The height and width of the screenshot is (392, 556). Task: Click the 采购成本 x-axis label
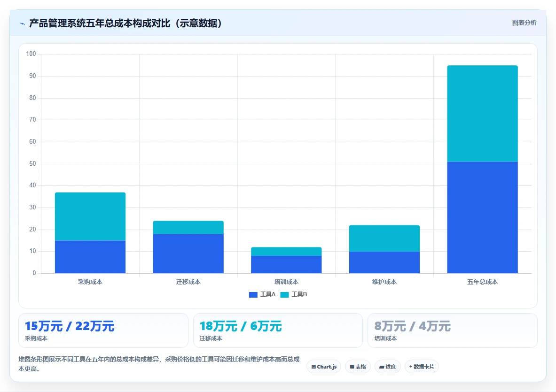[x=90, y=282]
